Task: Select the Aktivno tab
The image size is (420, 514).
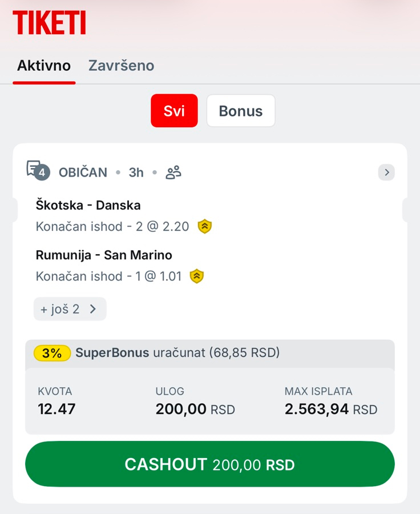Action: pyautogui.click(x=44, y=66)
